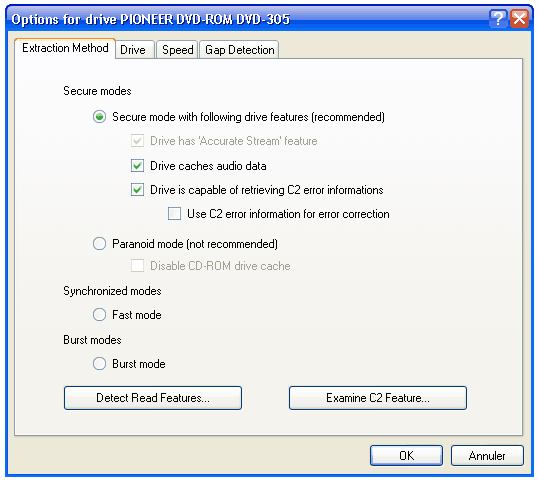Click the Burst modes heading text
Viewport: 538px width, 480px height.
[x=92, y=340]
